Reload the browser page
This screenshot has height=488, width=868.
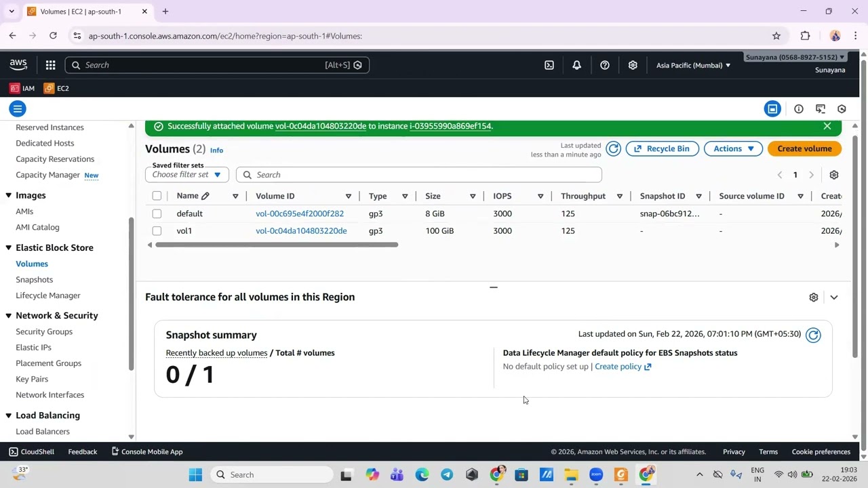point(53,36)
